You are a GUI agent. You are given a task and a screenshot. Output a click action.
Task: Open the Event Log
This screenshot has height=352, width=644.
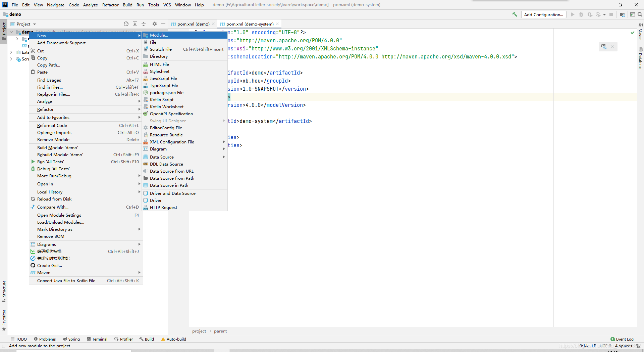pyautogui.click(x=622, y=339)
